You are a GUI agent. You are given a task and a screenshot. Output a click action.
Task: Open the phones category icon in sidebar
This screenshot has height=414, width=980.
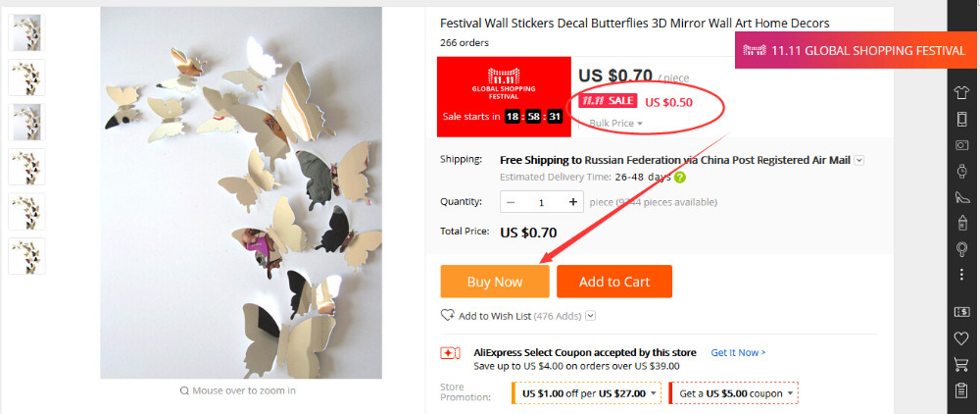961,118
